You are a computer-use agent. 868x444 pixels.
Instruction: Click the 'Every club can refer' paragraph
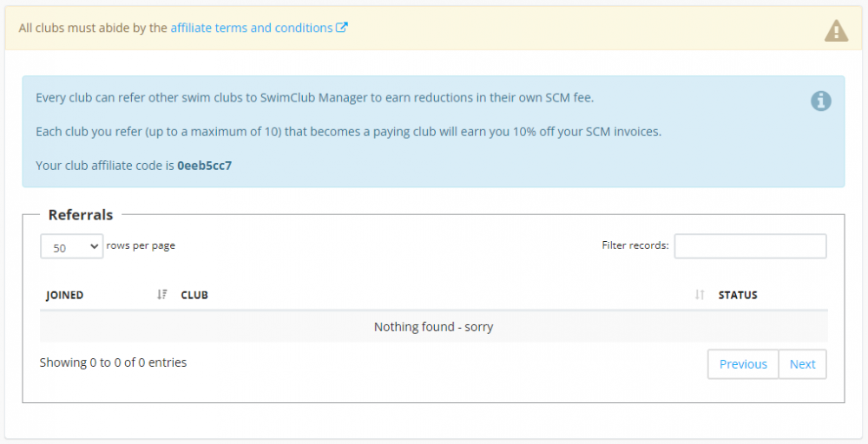(314, 97)
